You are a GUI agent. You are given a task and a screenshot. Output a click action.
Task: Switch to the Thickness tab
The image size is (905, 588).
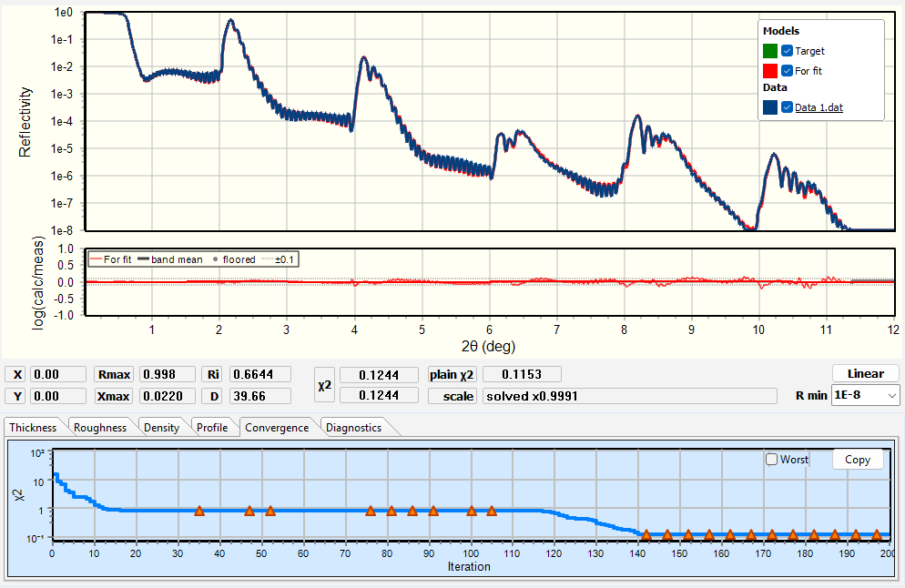33,428
